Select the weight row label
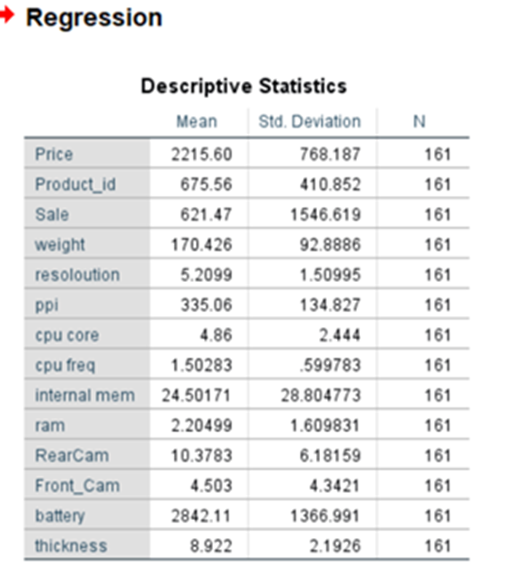529x569 pixels. coord(60,245)
